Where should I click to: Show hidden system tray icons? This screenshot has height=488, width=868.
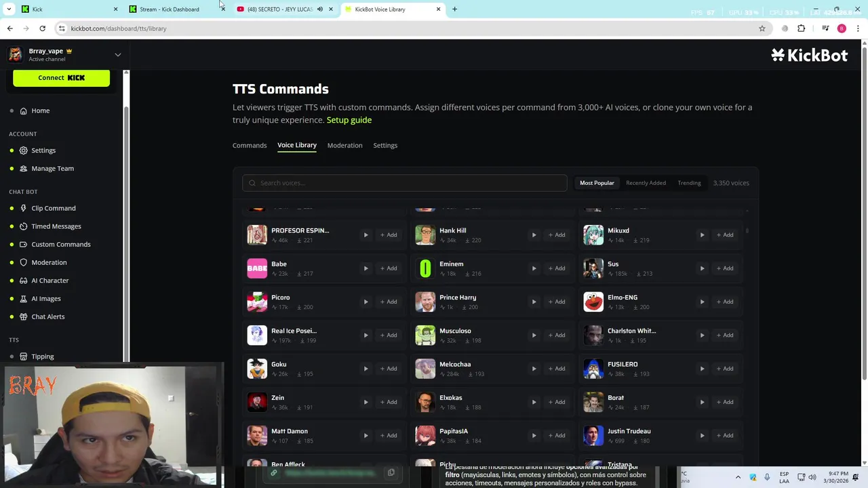(738, 477)
